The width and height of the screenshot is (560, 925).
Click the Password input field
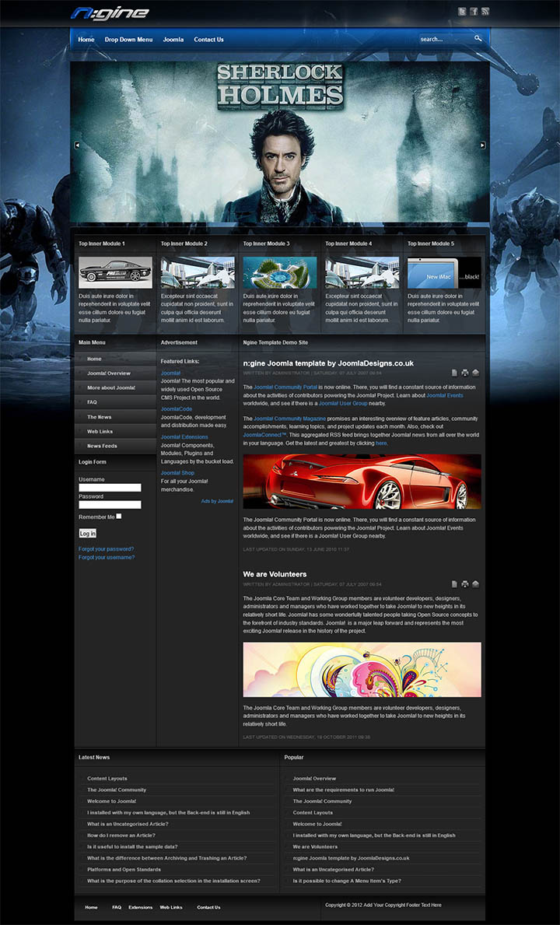click(110, 505)
